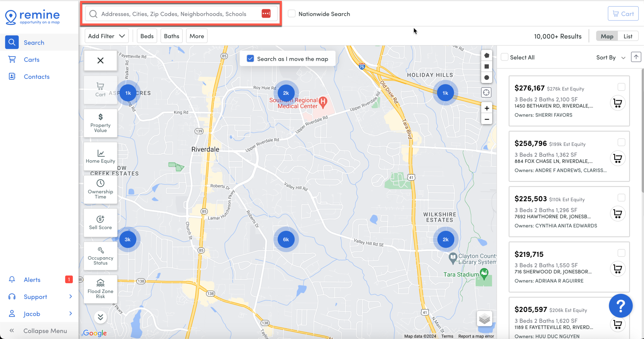Add 1450 Bethaven Rd to cart
The height and width of the screenshot is (339, 644).
[618, 103]
